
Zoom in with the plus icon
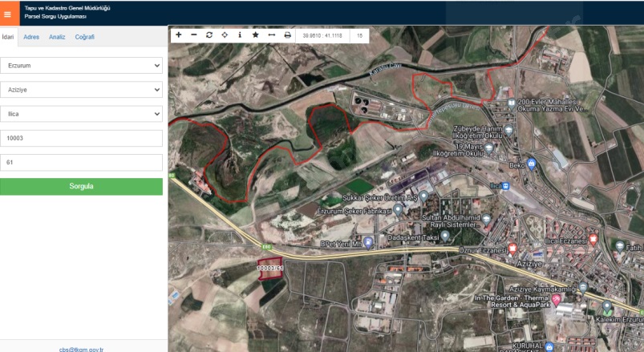click(178, 35)
